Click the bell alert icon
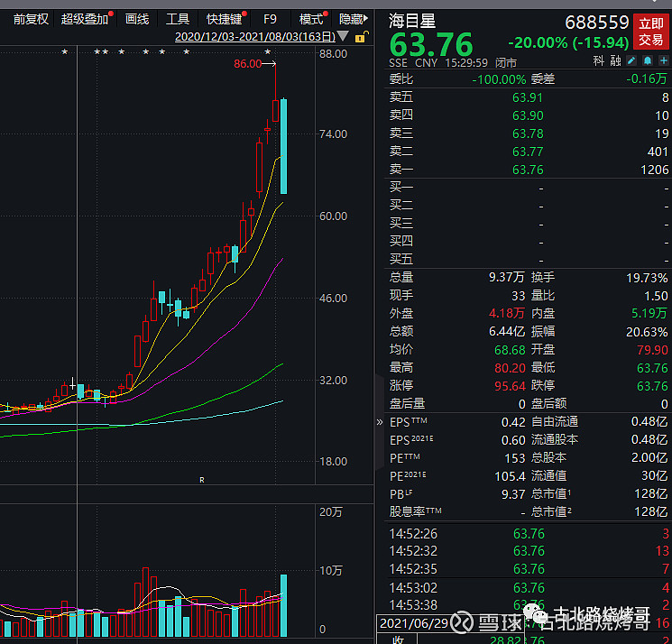672x644 pixels. [648, 60]
